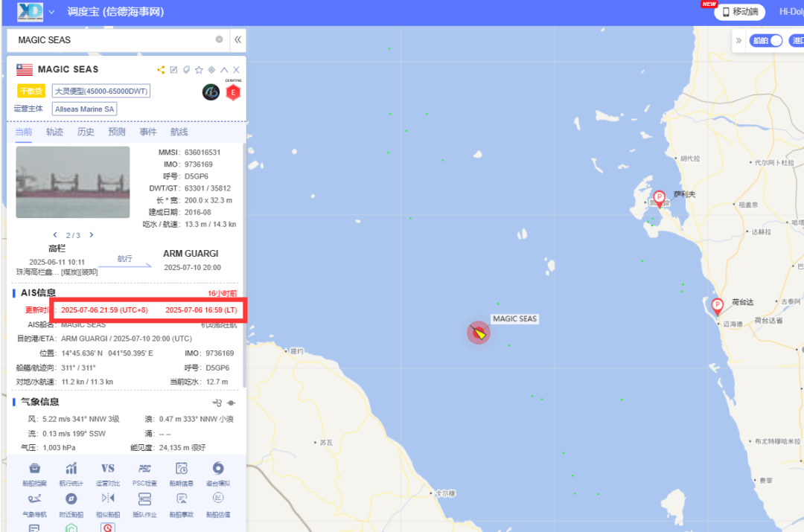Click the port pin near 萨利夫

click(x=660, y=199)
